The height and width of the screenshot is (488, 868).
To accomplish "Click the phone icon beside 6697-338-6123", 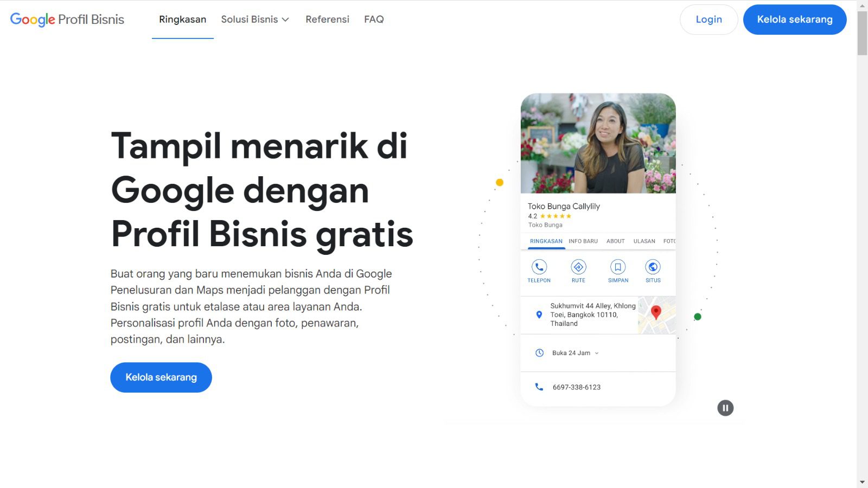I will (539, 387).
